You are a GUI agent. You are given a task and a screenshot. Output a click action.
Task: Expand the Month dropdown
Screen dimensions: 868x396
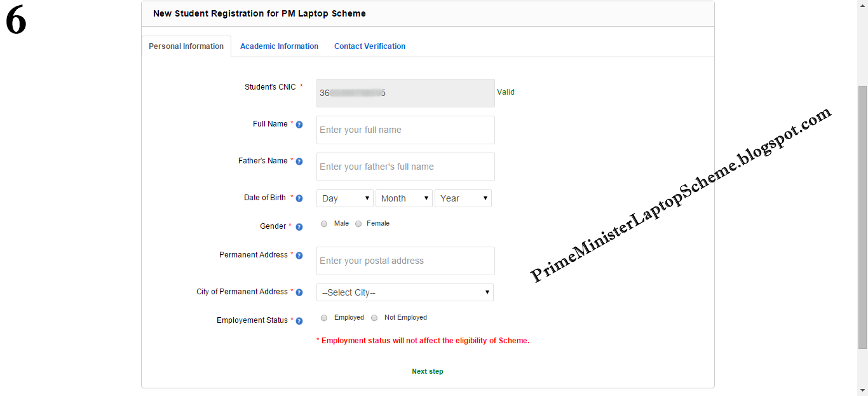pyautogui.click(x=404, y=198)
